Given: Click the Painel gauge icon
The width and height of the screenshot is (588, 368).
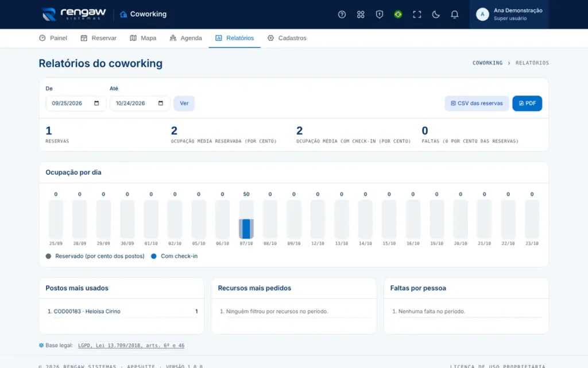Looking at the screenshot, I should [42, 38].
